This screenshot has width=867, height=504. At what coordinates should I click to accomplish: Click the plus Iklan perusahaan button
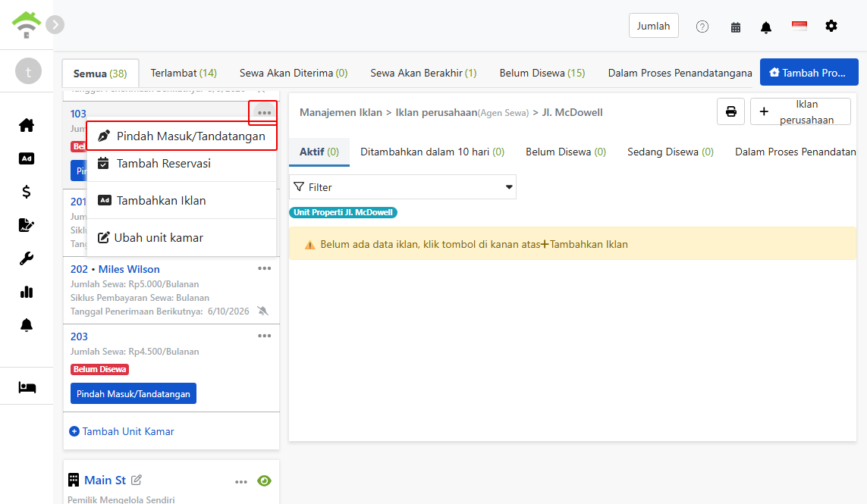tap(801, 111)
